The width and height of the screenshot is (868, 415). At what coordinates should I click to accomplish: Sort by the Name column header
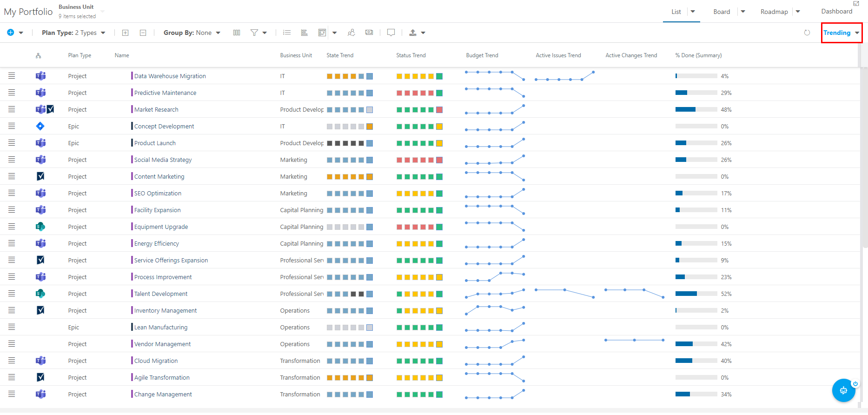tap(122, 55)
